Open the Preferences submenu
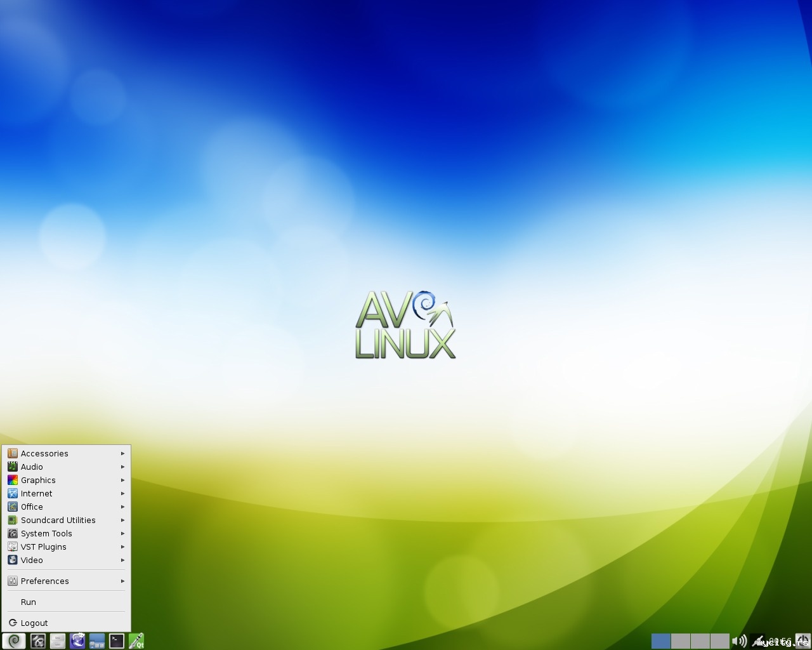This screenshot has height=650, width=812. (66, 581)
